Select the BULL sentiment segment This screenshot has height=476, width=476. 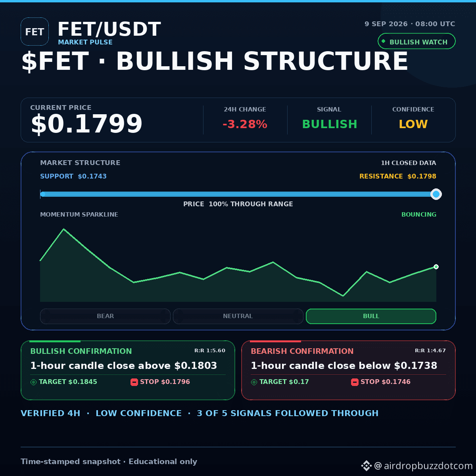tap(371, 316)
